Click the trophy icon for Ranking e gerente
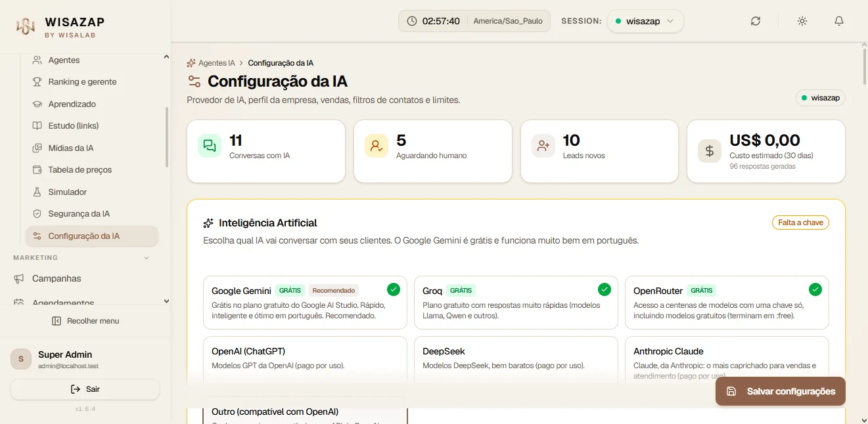Image resolution: width=868 pixels, height=424 pixels. [37, 82]
